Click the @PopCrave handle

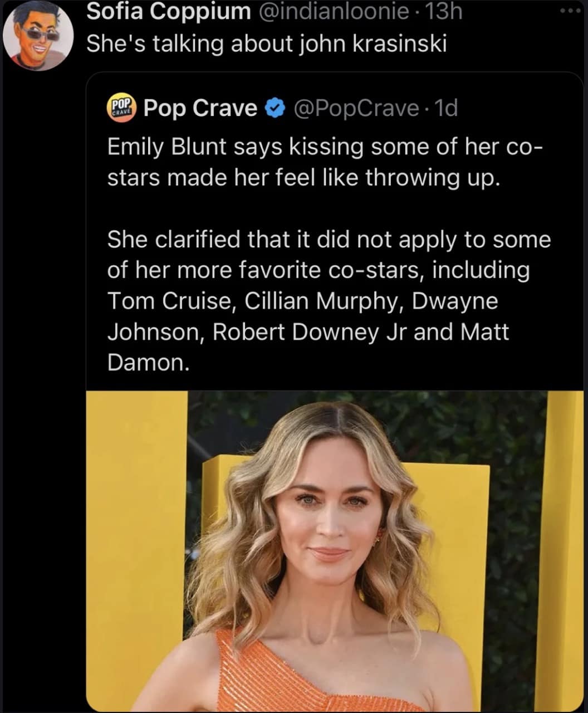pyautogui.click(x=356, y=108)
